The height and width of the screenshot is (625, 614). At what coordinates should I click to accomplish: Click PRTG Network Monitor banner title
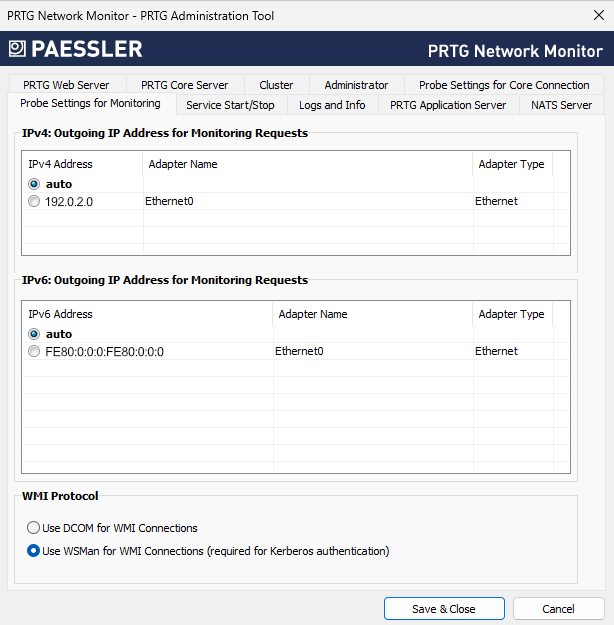[x=515, y=51]
